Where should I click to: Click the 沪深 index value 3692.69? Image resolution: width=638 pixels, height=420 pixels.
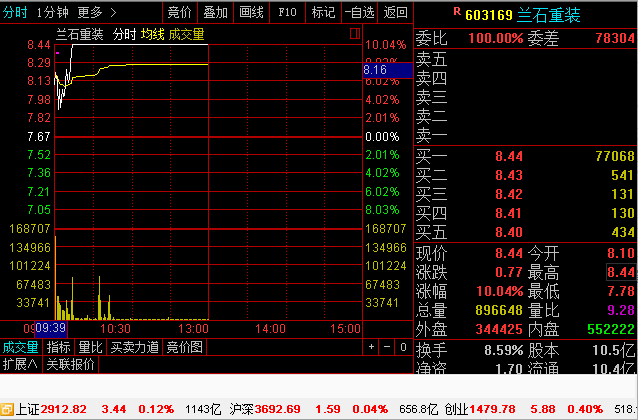[277, 409]
